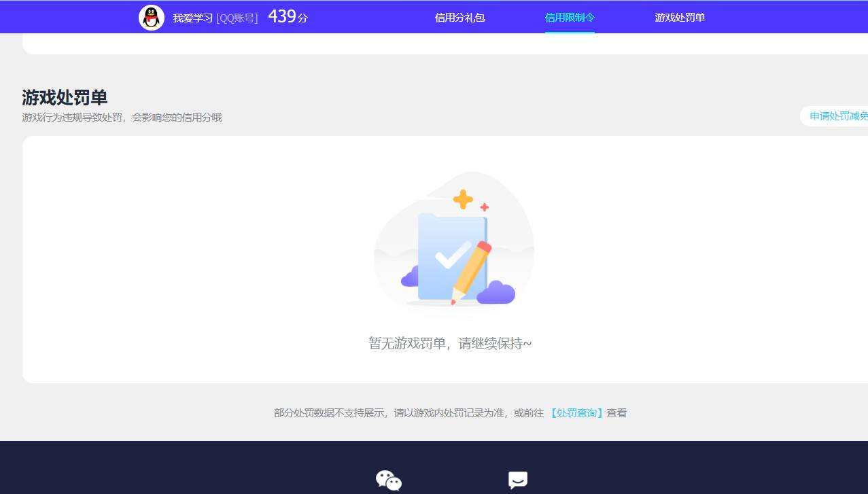Switch to 信用分礼包 tab
This screenshot has width=868, height=494.
pos(460,18)
